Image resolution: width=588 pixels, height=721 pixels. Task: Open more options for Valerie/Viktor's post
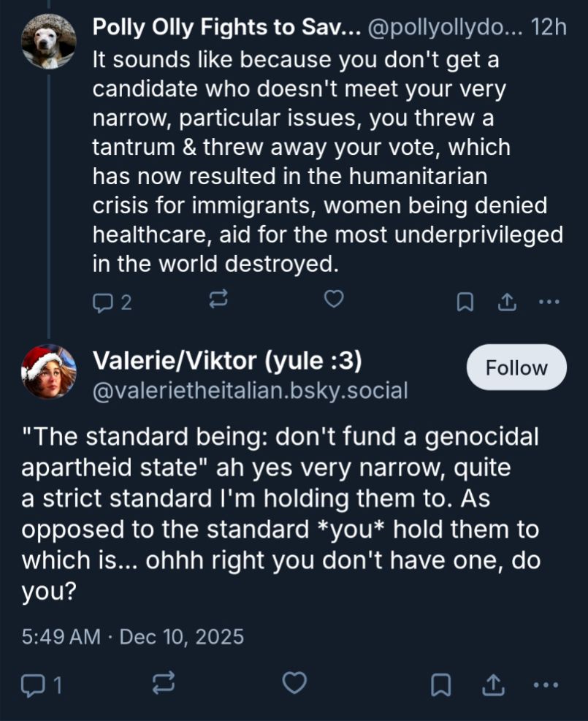click(x=546, y=684)
